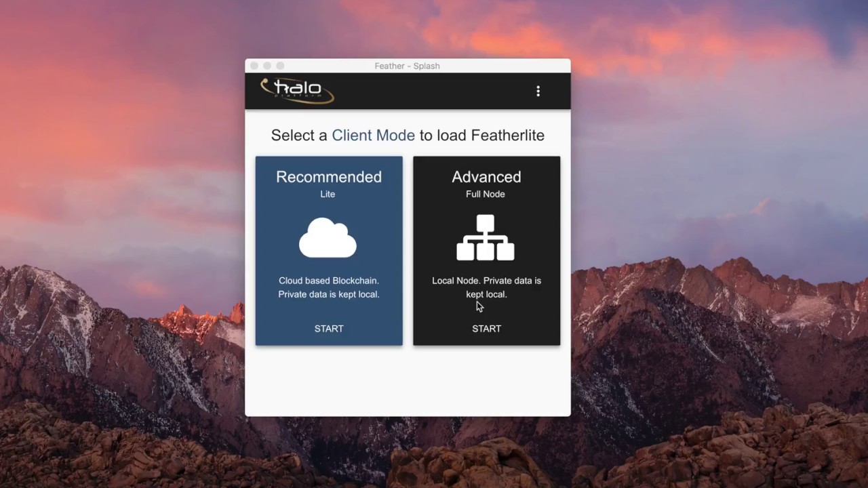Click the cloud icon in Recommended card

pos(328,238)
